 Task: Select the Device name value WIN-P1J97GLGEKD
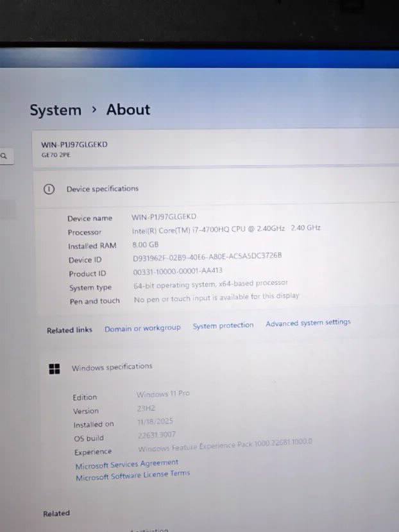(x=164, y=216)
